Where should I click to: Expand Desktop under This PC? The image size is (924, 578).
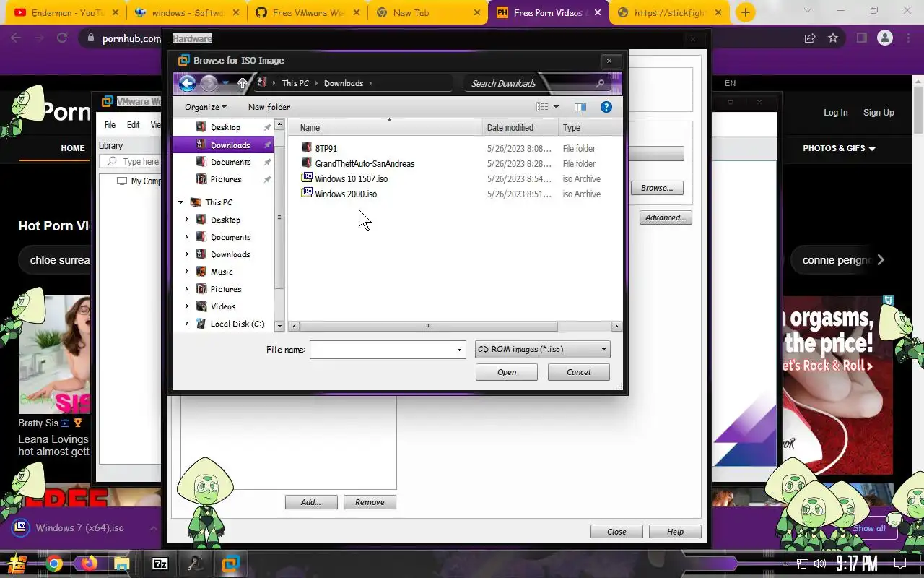pyautogui.click(x=187, y=220)
